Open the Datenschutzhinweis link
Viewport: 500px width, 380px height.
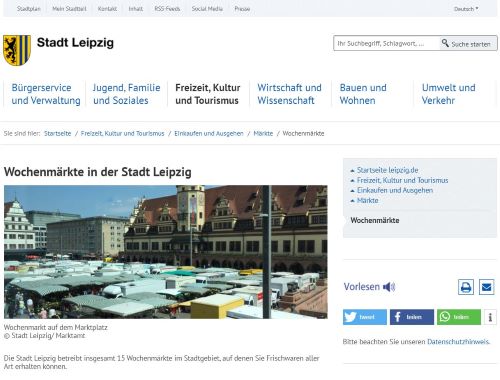[x=458, y=342]
